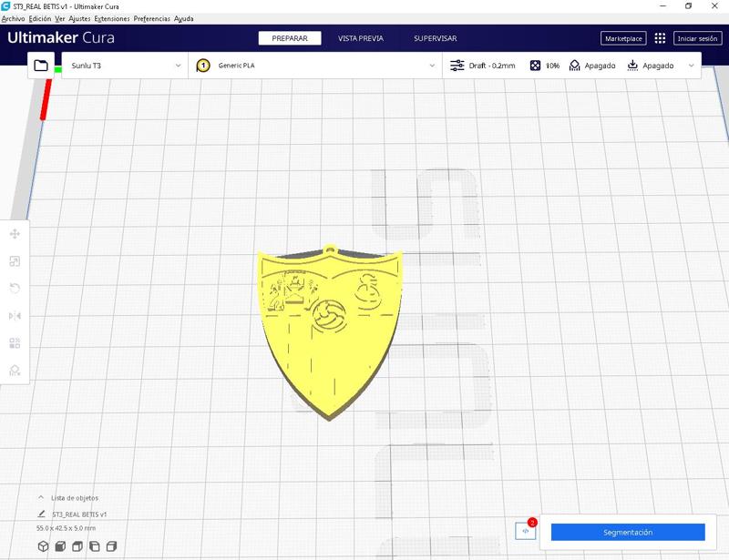The image size is (729, 560).
Task: Switch to left side view cube icon
Action: (95, 546)
